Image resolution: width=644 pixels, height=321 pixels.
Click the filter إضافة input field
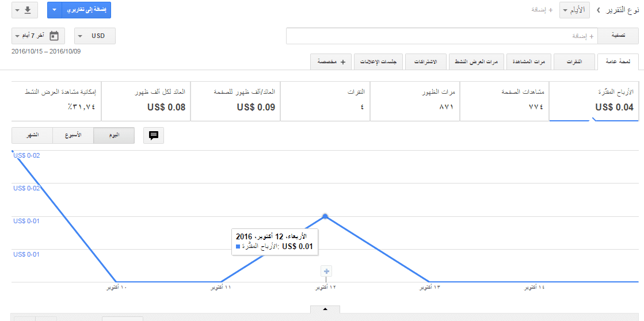pyautogui.click(x=442, y=36)
